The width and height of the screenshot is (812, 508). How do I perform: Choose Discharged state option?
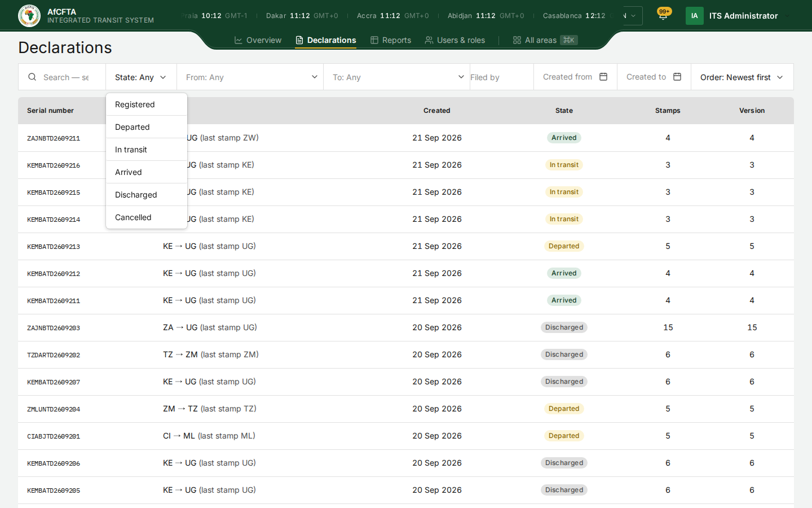pos(147,195)
